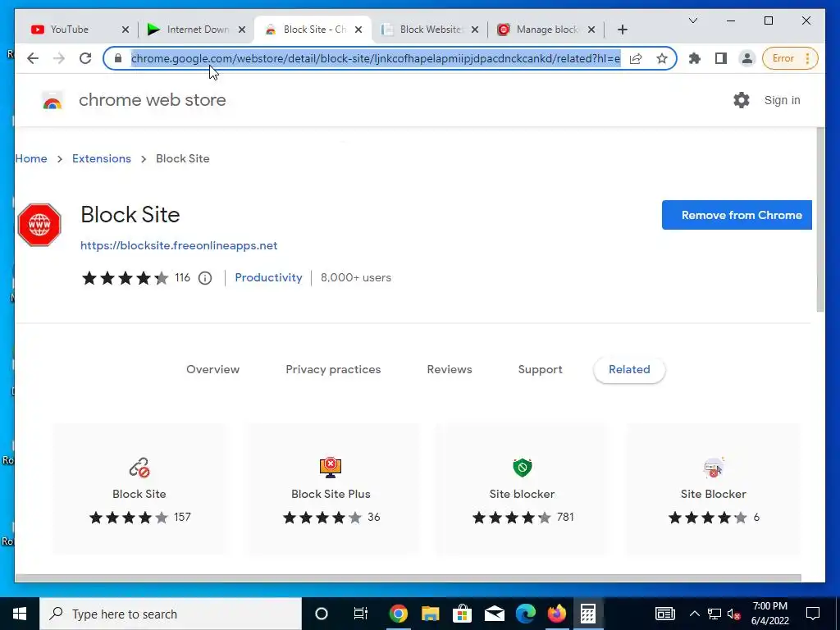Click the lock icon in the address bar
This screenshot has height=630, width=840.
pyautogui.click(x=118, y=58)
